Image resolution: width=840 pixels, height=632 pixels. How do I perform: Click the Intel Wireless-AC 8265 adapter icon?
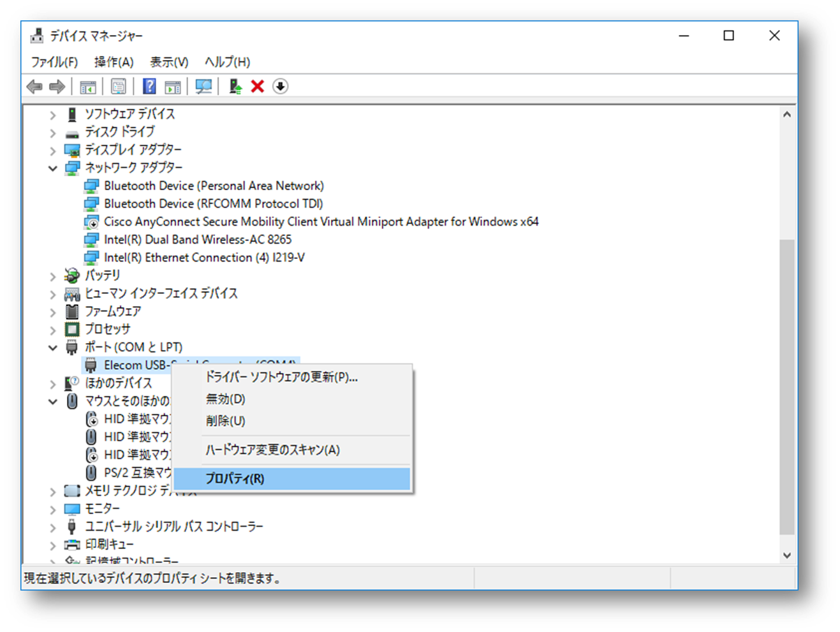(92, 240)
